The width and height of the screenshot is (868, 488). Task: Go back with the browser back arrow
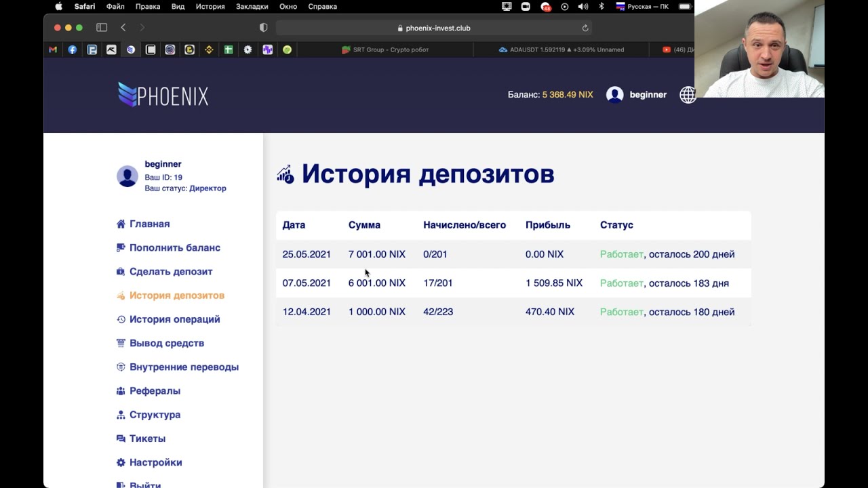pos(123,28)
